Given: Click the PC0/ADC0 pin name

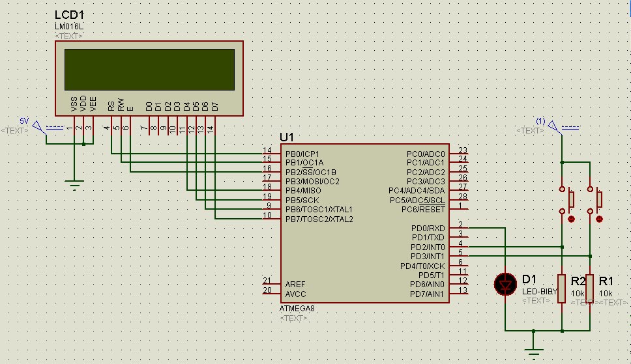Looking at the screenshot, I should click(426, 154).
